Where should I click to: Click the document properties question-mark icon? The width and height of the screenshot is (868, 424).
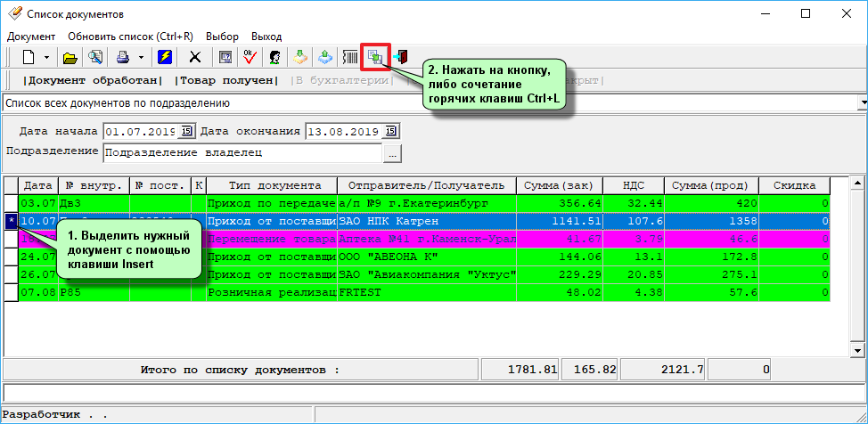[x=225, y=57]
